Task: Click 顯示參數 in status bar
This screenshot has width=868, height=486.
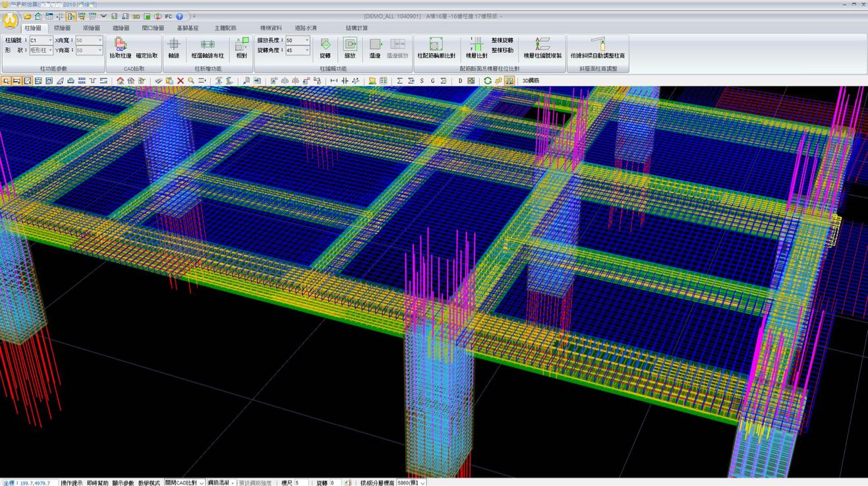Action: (123, 483)
